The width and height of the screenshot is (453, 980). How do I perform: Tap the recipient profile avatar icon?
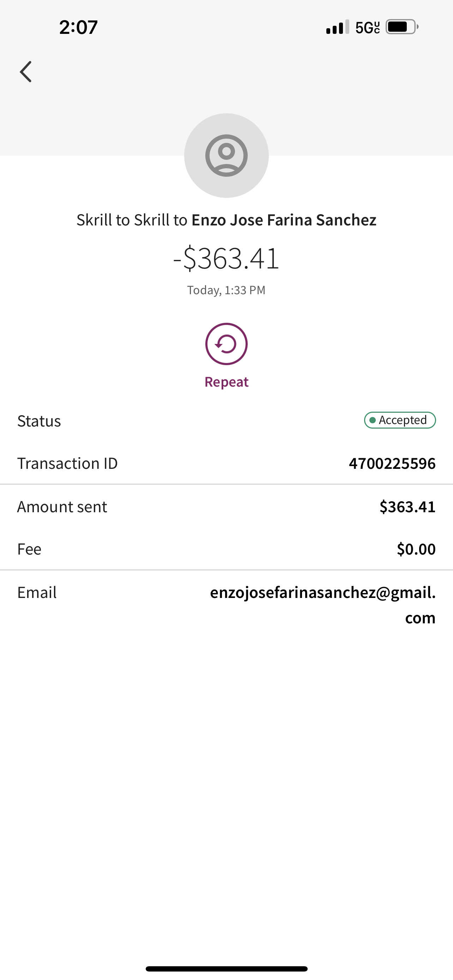point(226,156)
